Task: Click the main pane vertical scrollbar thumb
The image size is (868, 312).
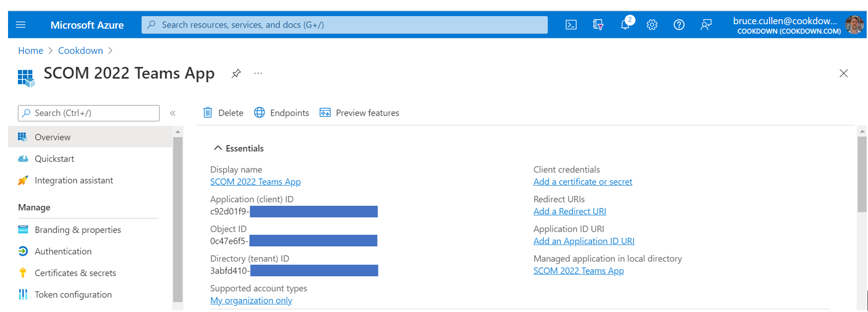Action: [862, 174]
